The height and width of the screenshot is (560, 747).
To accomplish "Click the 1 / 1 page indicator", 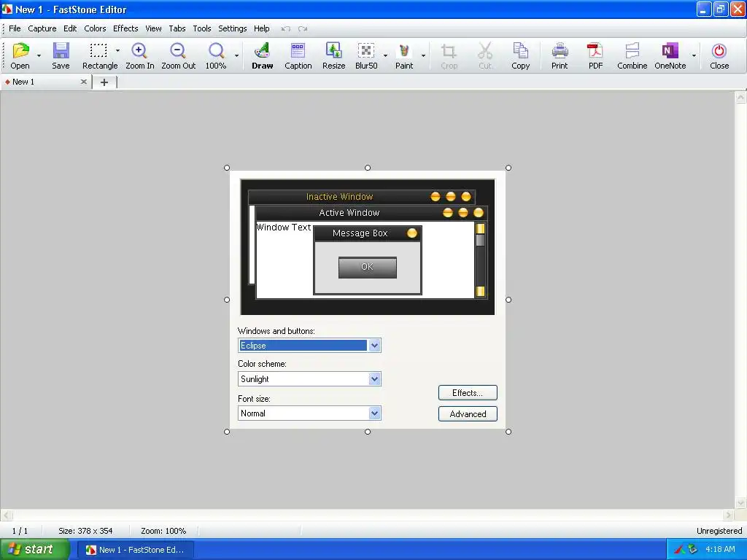I will (x=20, y=531).
